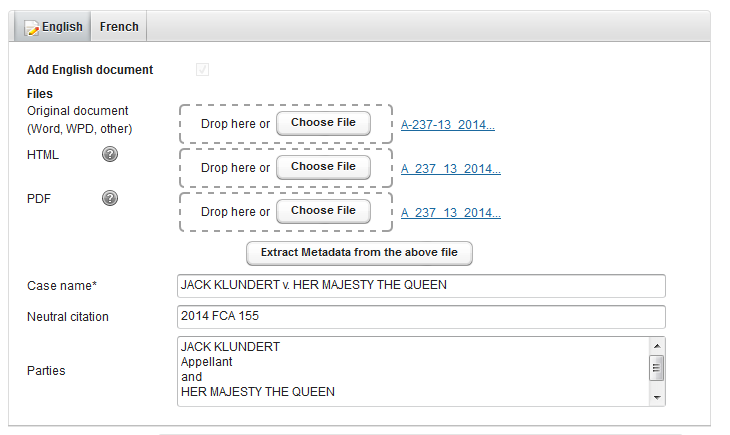
Task: Click inside the Parties text area
Action: pyautogui.click(x=410, y=370)
